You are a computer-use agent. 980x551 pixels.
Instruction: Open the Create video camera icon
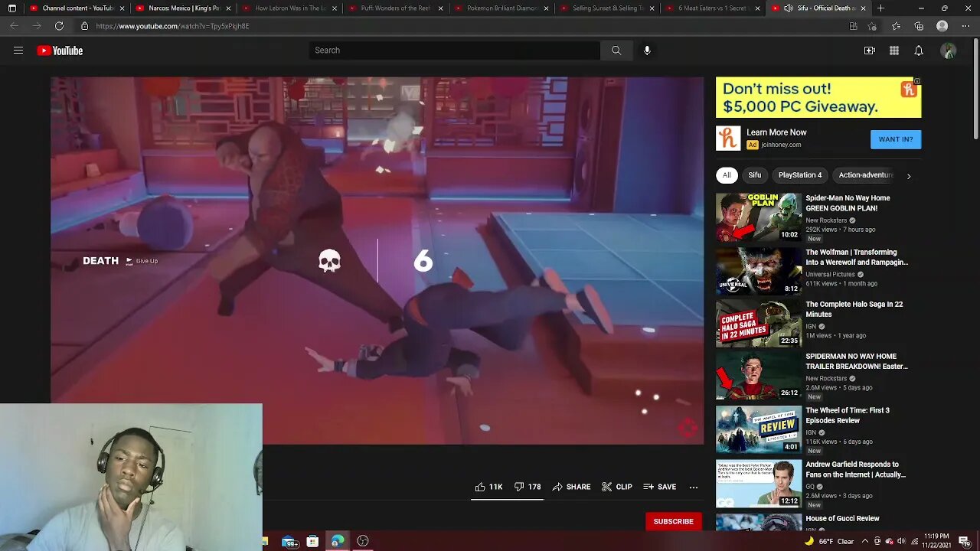pyautogui.click(x=870, y=51)
